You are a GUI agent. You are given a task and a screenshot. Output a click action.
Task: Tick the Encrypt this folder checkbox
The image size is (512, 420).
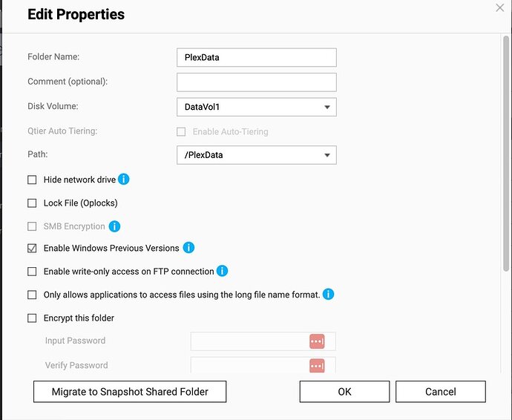[32, 318]
